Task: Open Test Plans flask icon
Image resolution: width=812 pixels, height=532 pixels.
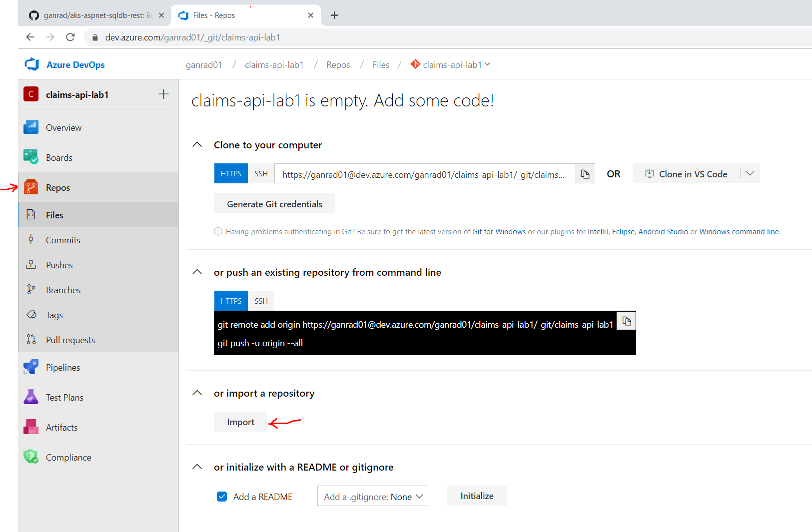Action: coord(31,397)
